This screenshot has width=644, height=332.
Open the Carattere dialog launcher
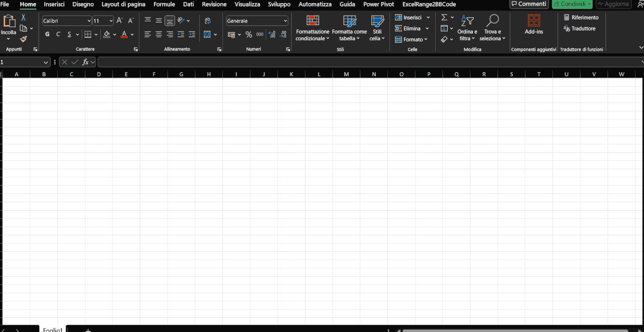tap(136, 49)
